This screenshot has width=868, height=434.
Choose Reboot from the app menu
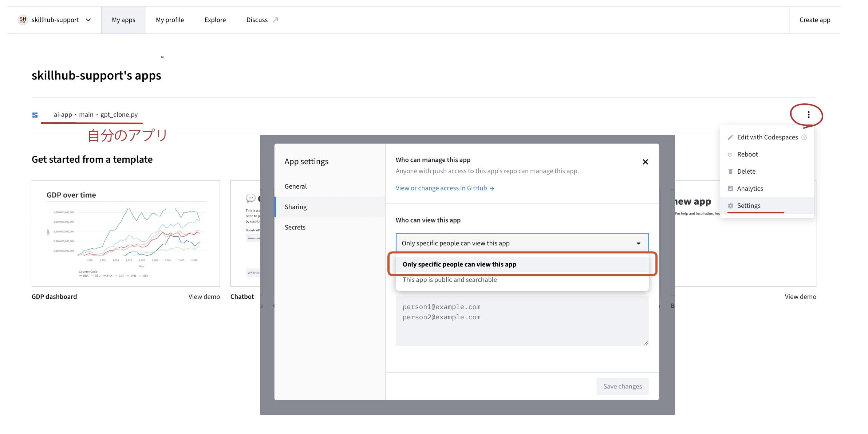pos(767,154)
